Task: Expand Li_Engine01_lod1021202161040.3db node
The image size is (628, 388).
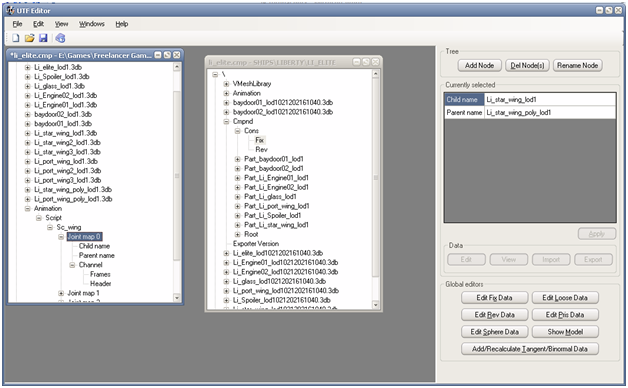Action: (226, 263)
